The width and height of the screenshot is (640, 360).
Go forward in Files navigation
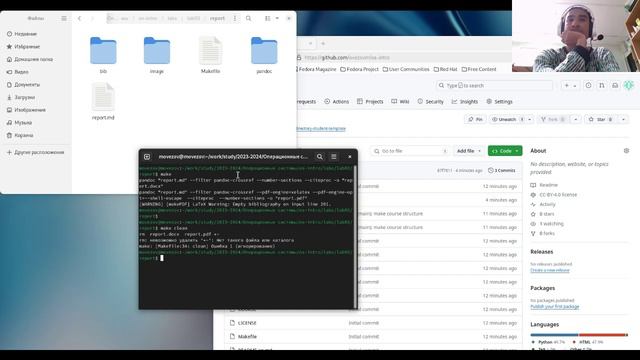92,18
